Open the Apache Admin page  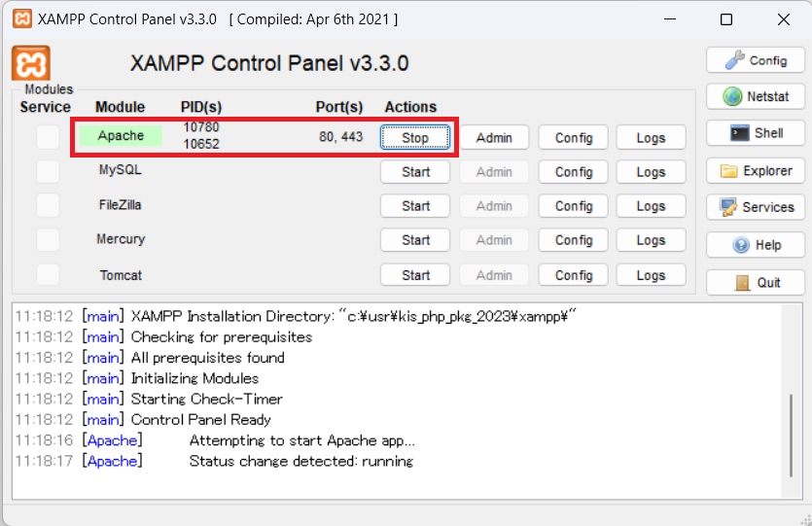click(494, 138)
